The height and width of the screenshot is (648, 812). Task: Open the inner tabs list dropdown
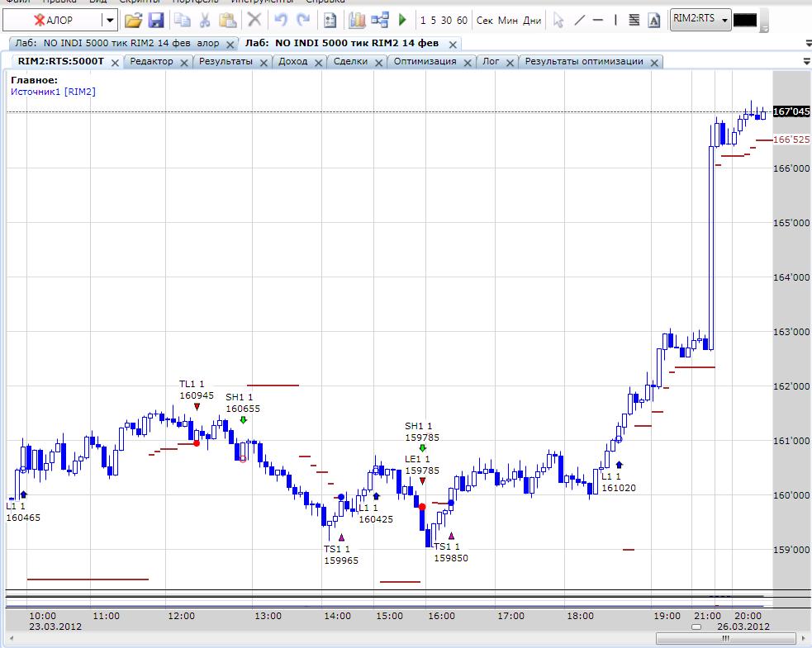(x=806, y=62)
